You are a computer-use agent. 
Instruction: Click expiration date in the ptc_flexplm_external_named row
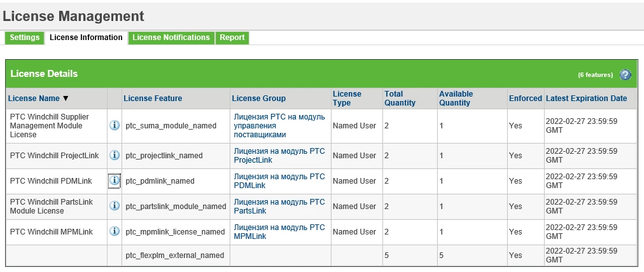click(x=581, y=255)
